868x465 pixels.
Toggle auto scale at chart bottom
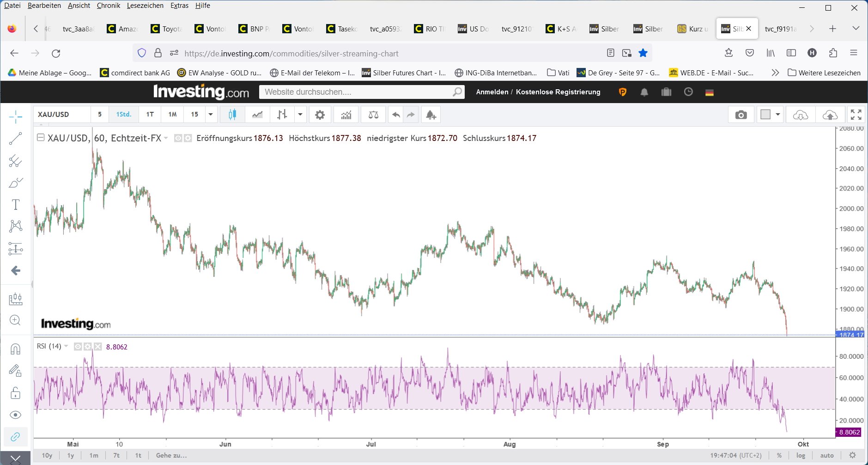pyautogui.click(x=826, y=455)
